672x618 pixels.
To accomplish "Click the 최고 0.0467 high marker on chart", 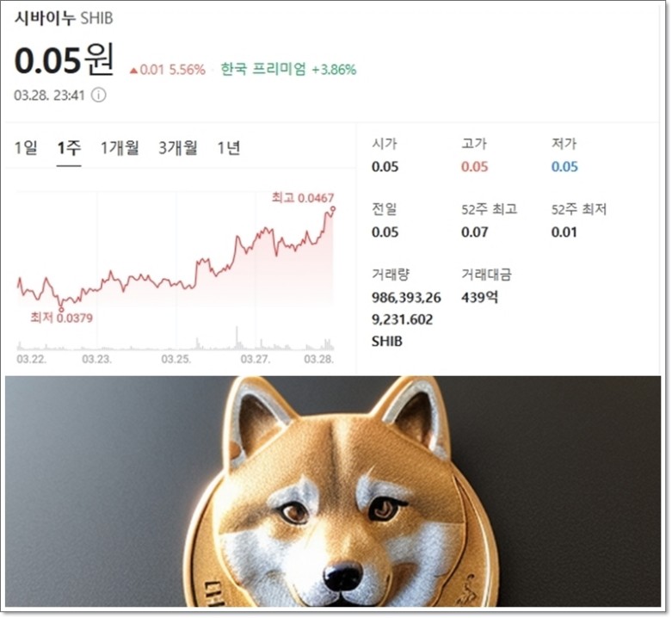I will [x=303, y=198].
